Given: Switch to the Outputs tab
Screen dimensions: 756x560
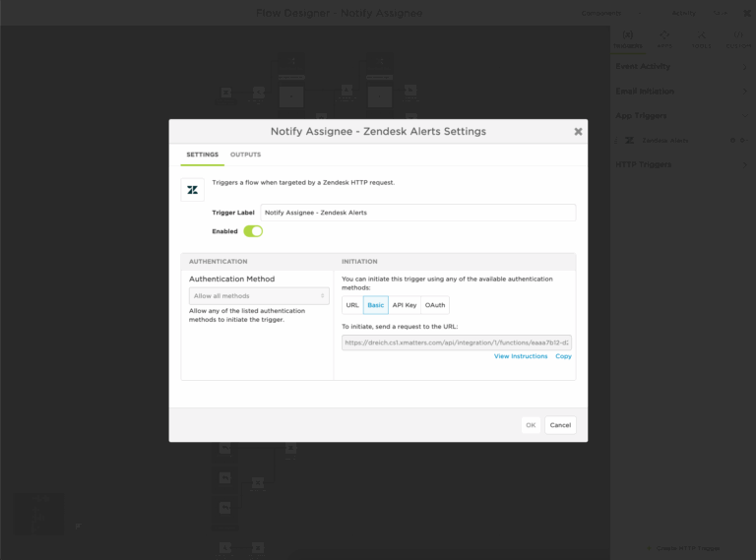Looking at the screenshot, I should [245, 155].
